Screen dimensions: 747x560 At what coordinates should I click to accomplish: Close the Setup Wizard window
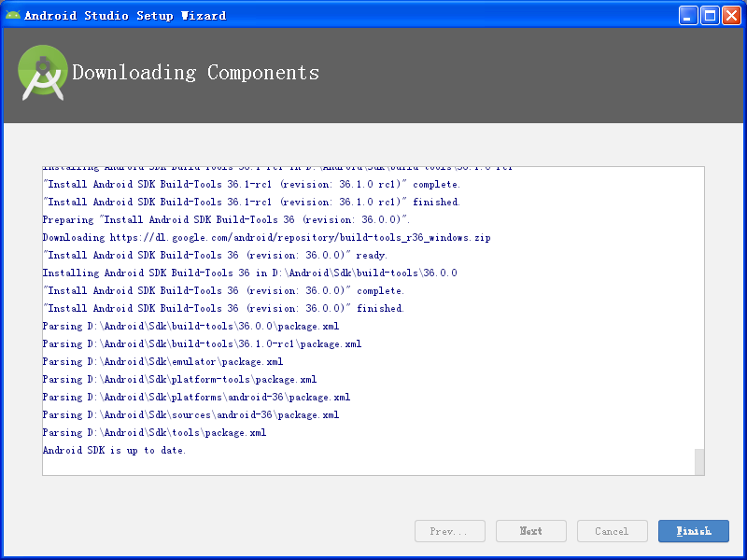coord(731,16)
